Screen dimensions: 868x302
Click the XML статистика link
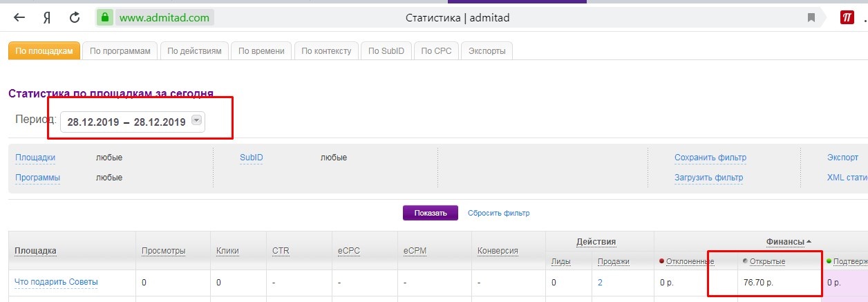(x=847, y=178)
